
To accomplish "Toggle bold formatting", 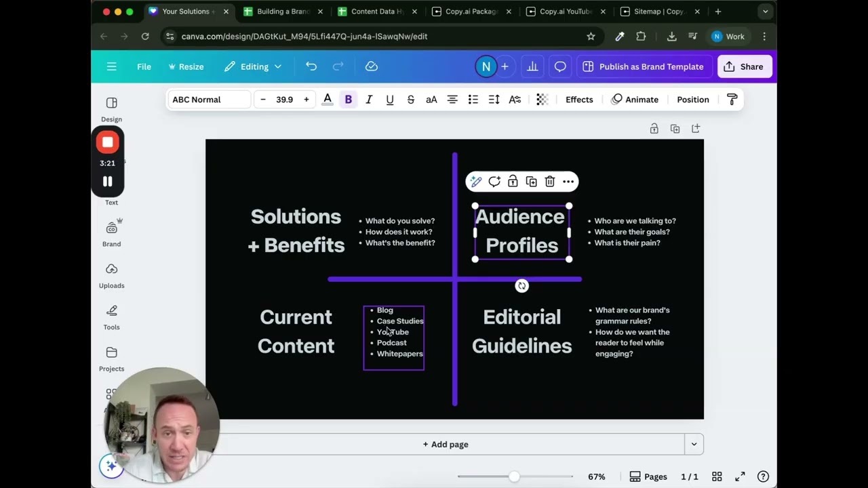I will 349,100.
